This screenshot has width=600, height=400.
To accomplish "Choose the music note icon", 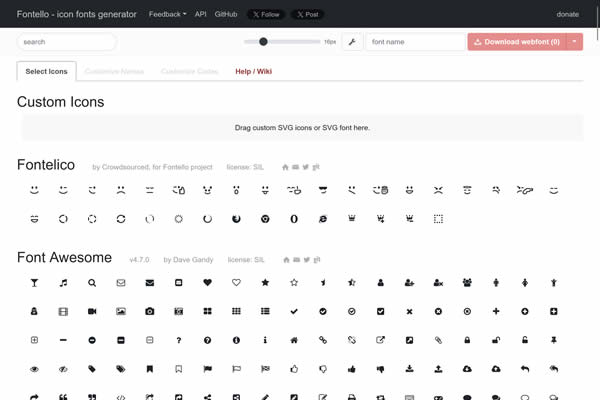I will pyautogui.click(x=63, y=283).
